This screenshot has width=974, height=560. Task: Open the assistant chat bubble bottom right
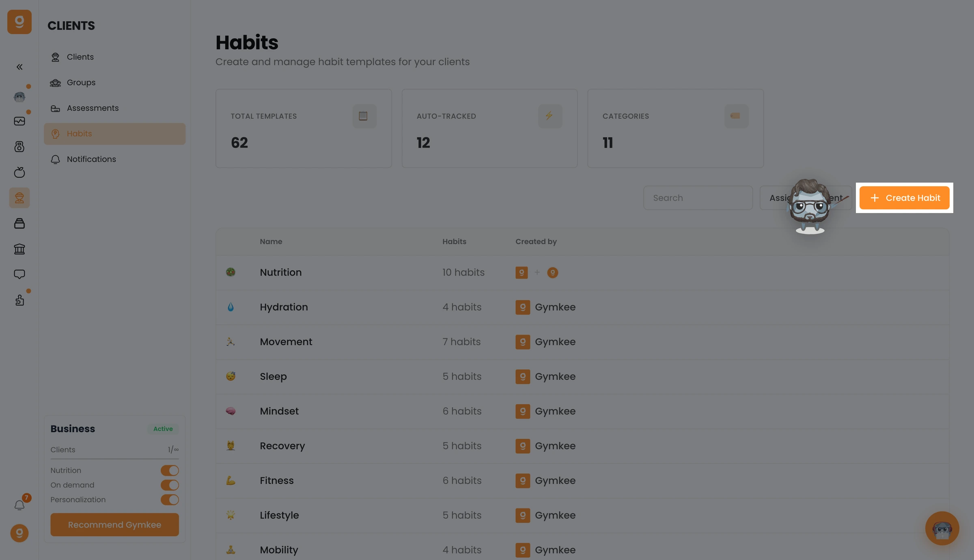coord(942,528)
